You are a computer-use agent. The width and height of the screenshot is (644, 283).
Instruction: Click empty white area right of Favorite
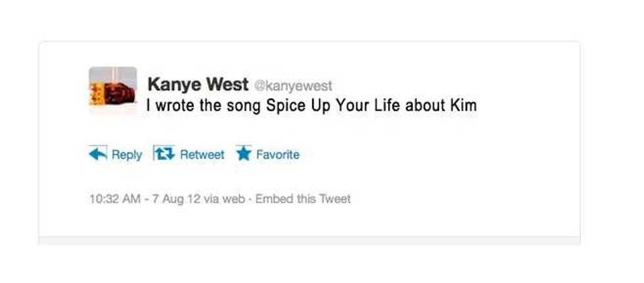tap(427, 155)
